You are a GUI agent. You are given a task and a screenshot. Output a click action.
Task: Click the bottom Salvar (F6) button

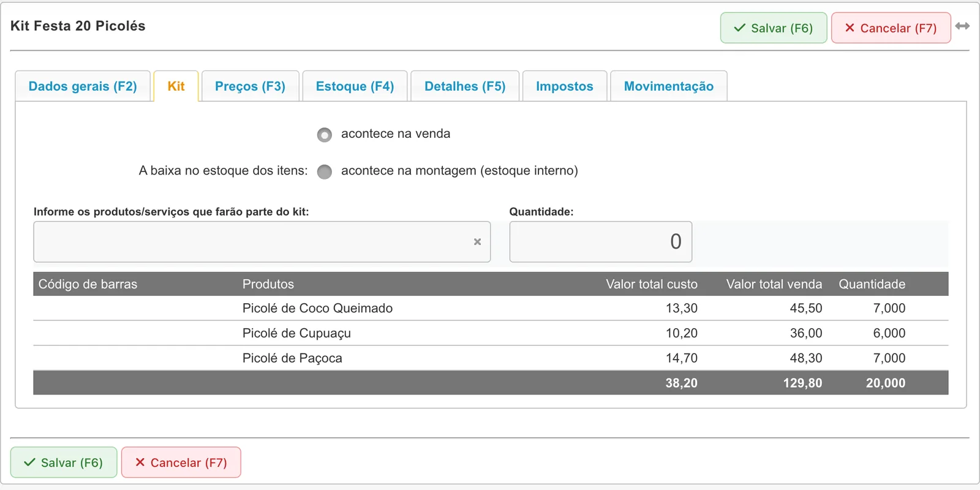tap(64, 462)
